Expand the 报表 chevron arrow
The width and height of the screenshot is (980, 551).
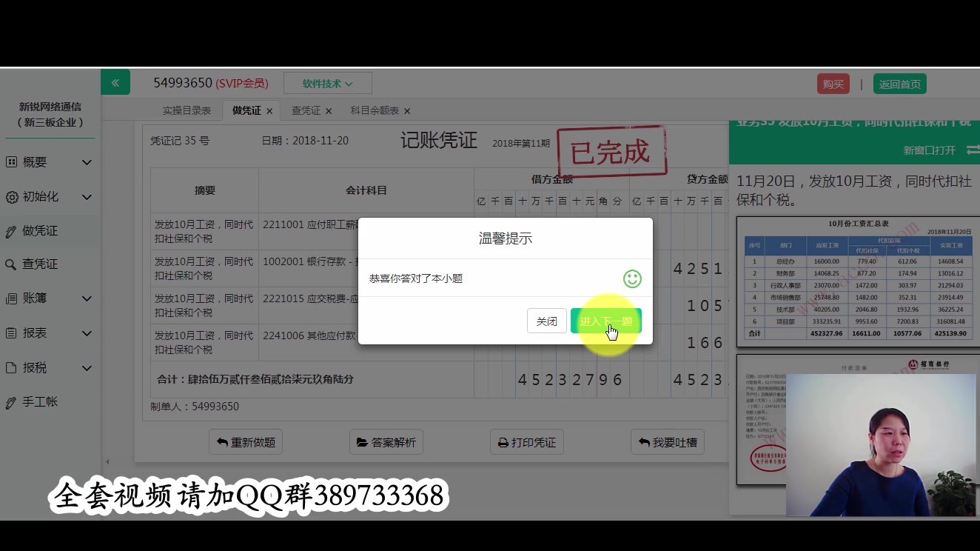(x=87, y=333)
